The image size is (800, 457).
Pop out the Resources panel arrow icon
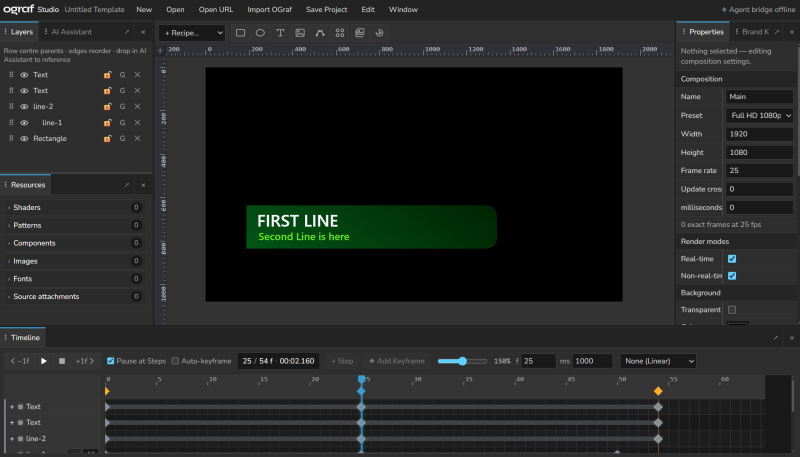point(127,185)
